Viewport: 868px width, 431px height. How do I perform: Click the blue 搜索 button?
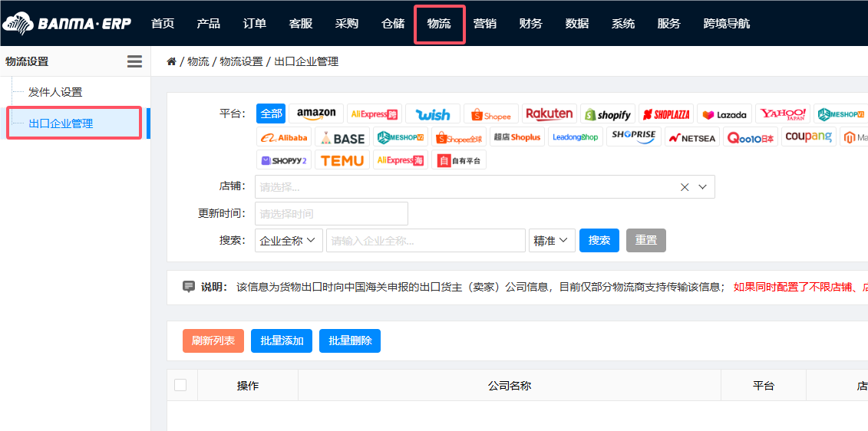[599, 241]
